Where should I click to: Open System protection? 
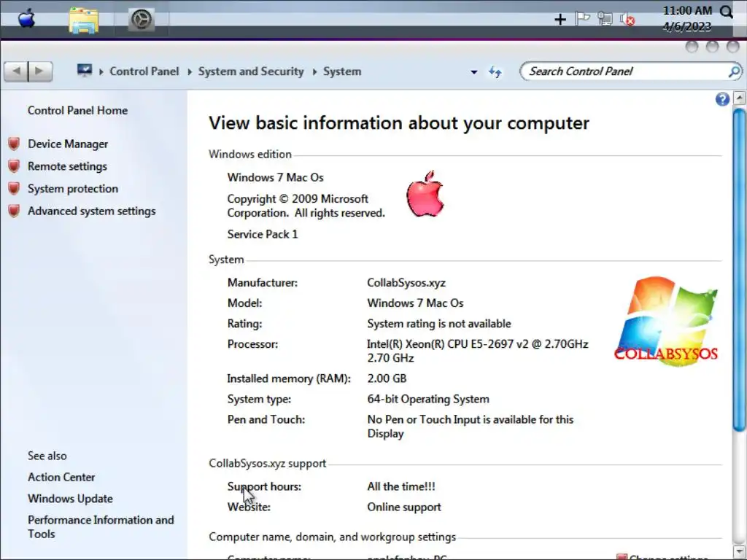[73, 189]
